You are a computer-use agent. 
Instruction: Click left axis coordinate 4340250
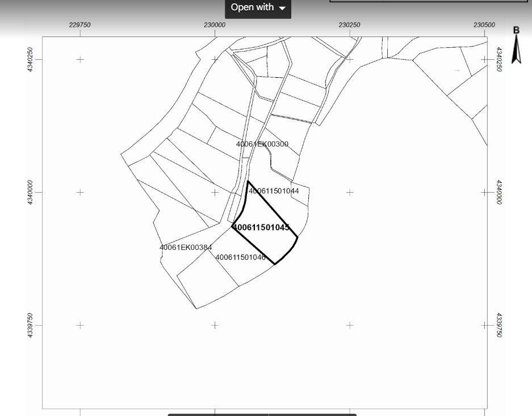pyautogui.click(x=30, y=59)
